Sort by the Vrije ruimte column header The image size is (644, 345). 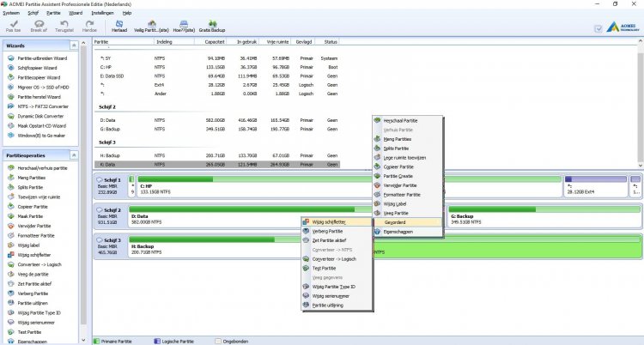point(276,42)
